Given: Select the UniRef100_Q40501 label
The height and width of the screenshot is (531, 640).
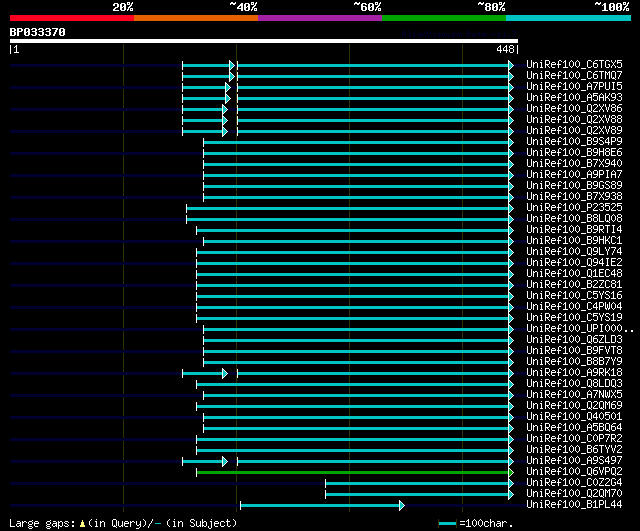Looking at the screenshot, I should (574, 417).
